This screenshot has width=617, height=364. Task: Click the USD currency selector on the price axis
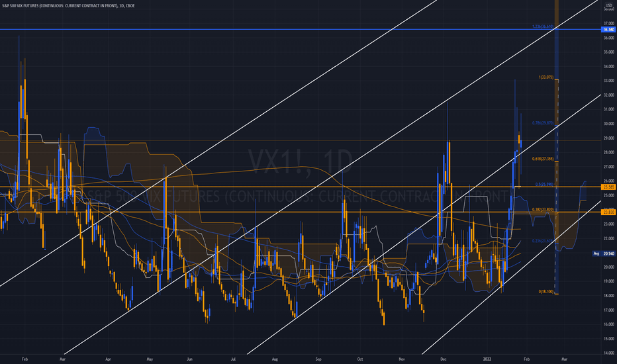click(x=608, y=5)
